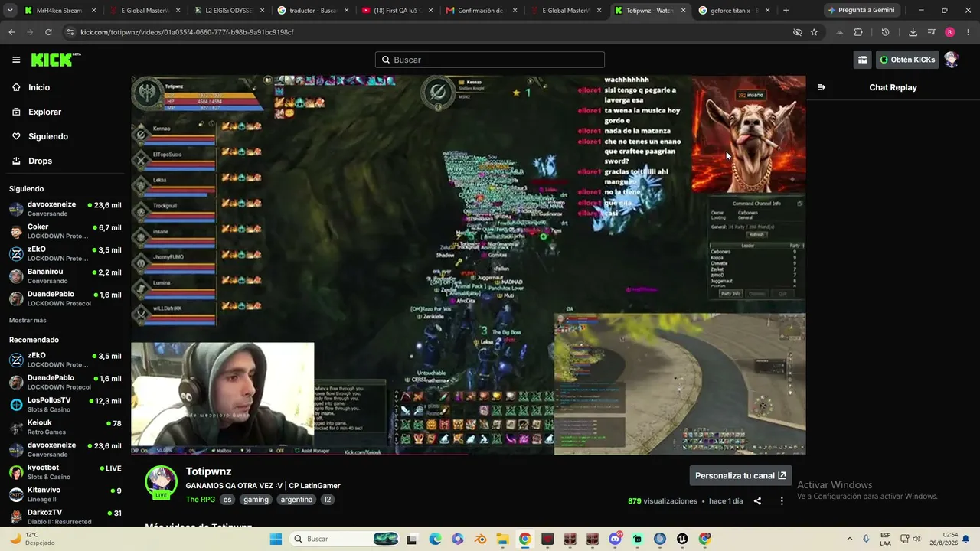Select the es language tag
This screenshot has width=980, height=551.
[227, 500]
